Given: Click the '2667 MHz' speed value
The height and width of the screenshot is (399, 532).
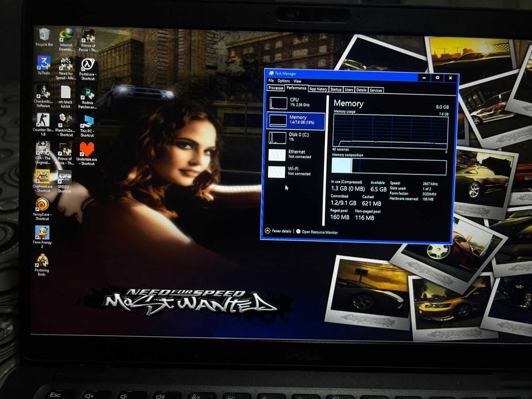Looking at the screenshot, I should (430, 184).
